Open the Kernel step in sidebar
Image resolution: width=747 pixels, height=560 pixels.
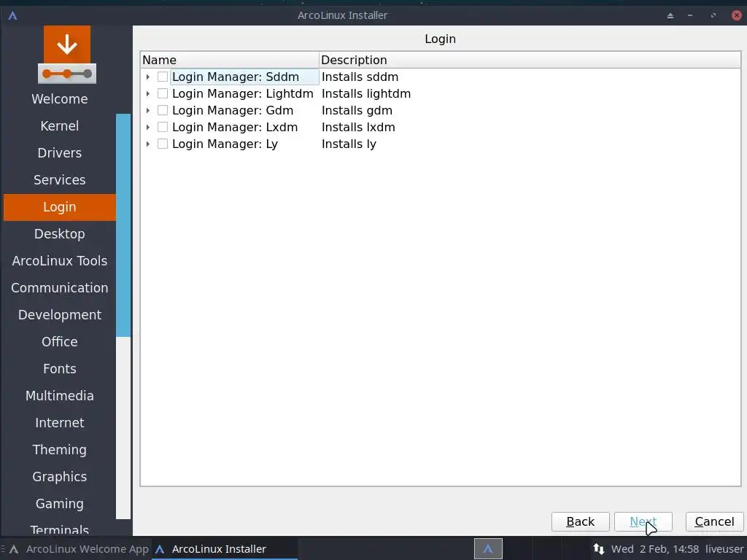coord(60,125)
